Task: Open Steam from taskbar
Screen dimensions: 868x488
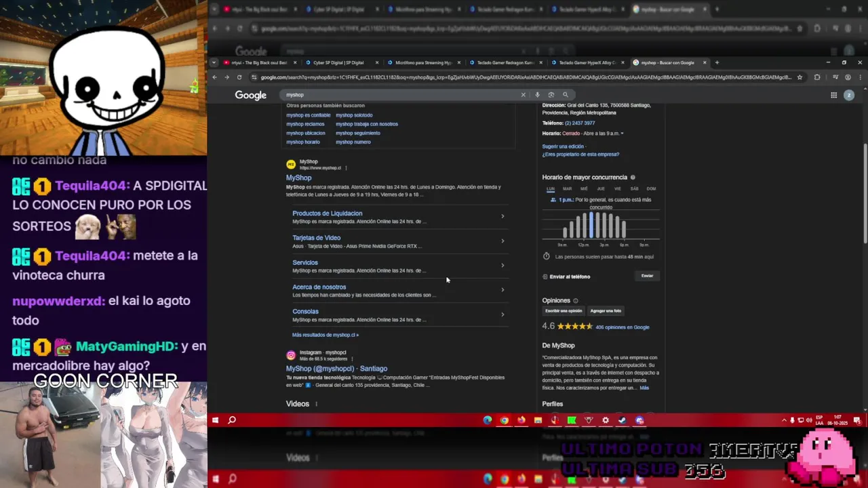Action: (622, 420)
